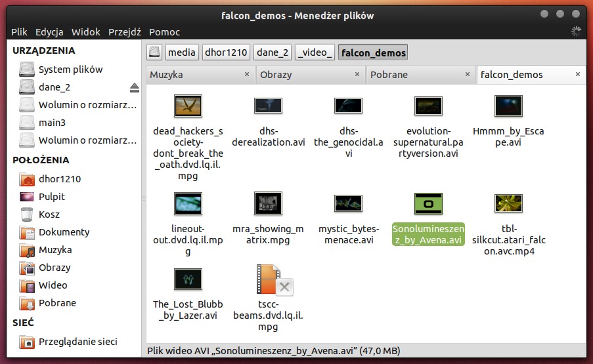Select dead_hackers_society video thumbnail

[x=188, y=106]
